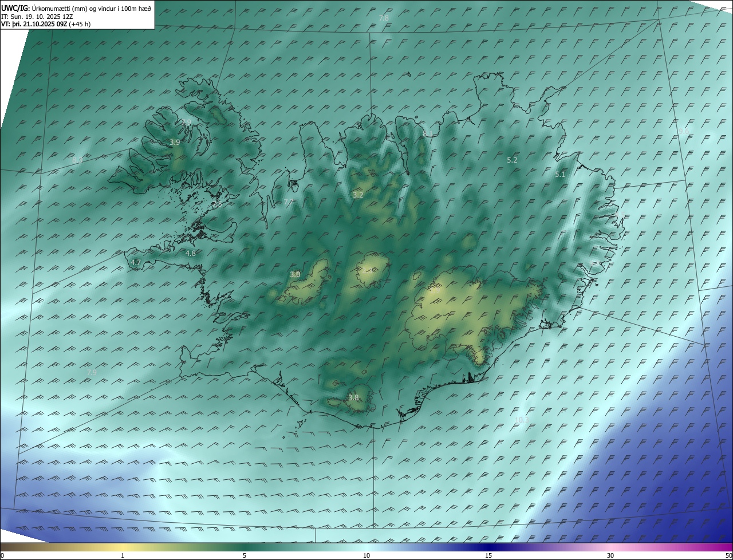Image resolution: width=733 pixels, height=560 pixels.
Task: Click the 5.2 value in northeast Iceland
Action: [512, 160]
